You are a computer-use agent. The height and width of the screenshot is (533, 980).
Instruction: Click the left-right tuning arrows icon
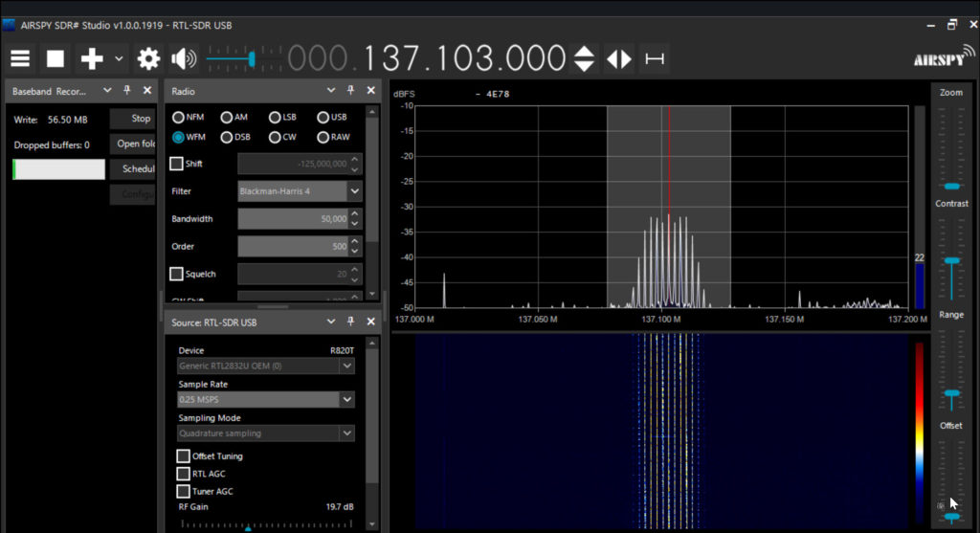coord(619,59)
